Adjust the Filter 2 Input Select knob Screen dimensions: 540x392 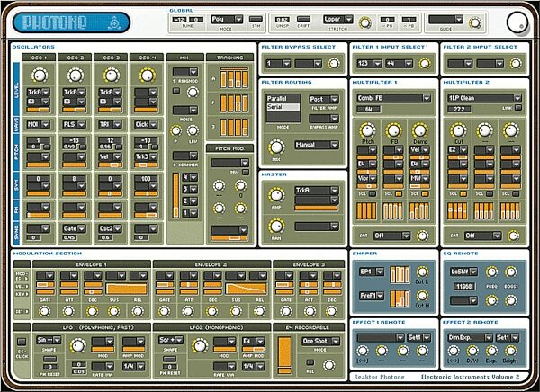click(515, 63)
